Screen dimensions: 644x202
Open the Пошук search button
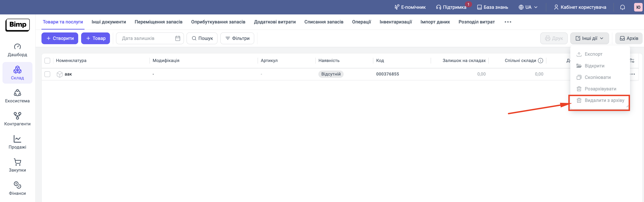point(202,38)
